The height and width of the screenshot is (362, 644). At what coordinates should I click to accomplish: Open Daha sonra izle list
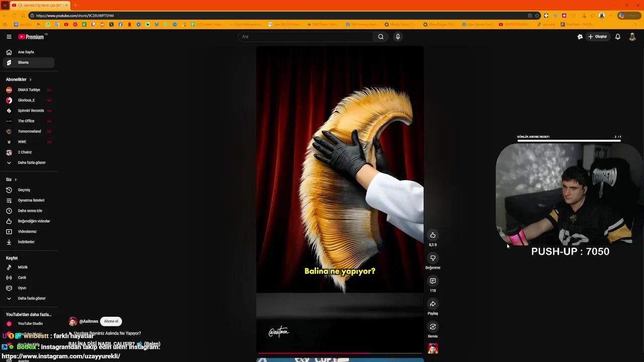[x=28, y=211]
